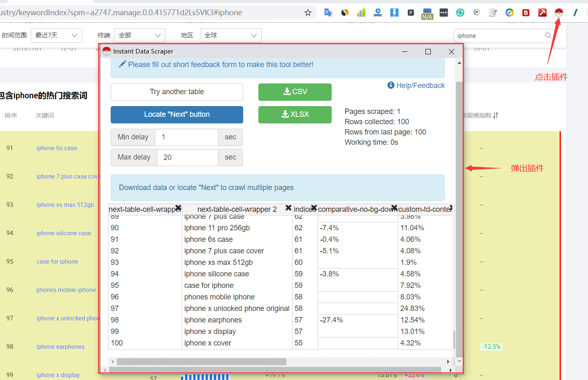Remove the "next-table-cell-wrapper 2" column
Viewport: 588px width, 380px height.
[288, 208]
